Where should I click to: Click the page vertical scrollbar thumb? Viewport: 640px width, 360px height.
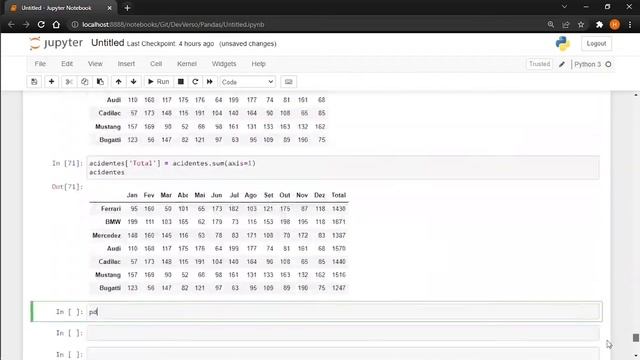coord(636,338)
